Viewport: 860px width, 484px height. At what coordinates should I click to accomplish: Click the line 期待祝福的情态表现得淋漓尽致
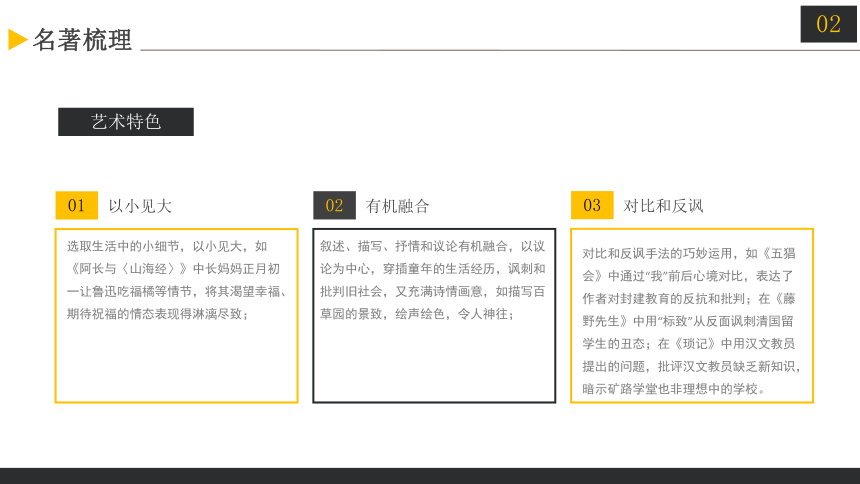pyautogui.click(x=158, y=314)
